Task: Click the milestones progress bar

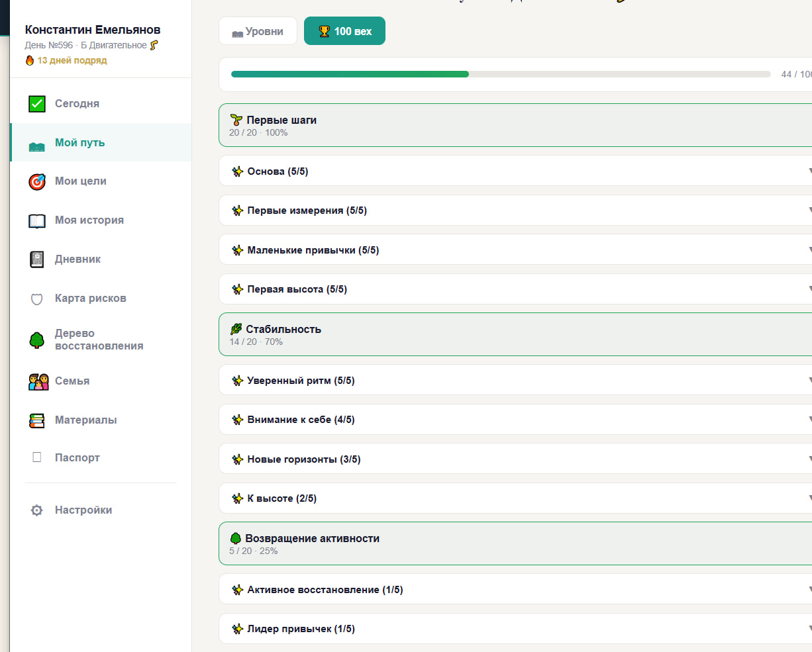Action: 501,74
